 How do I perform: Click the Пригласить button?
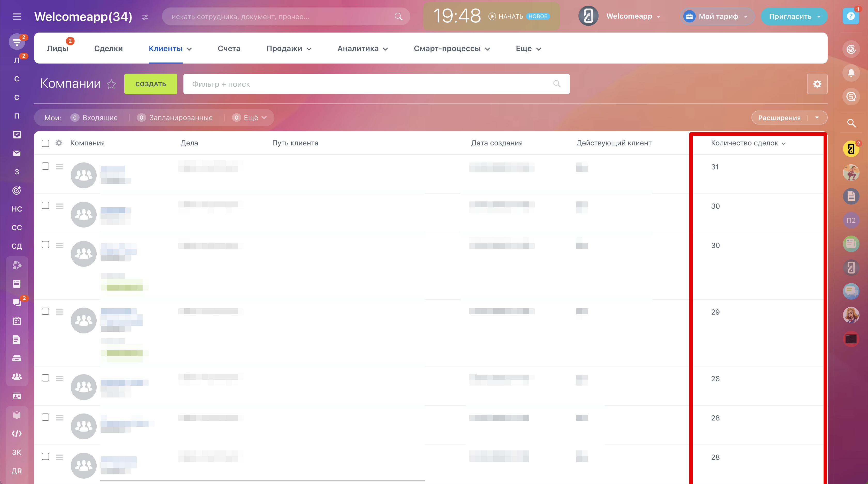[x=790, y=17]
